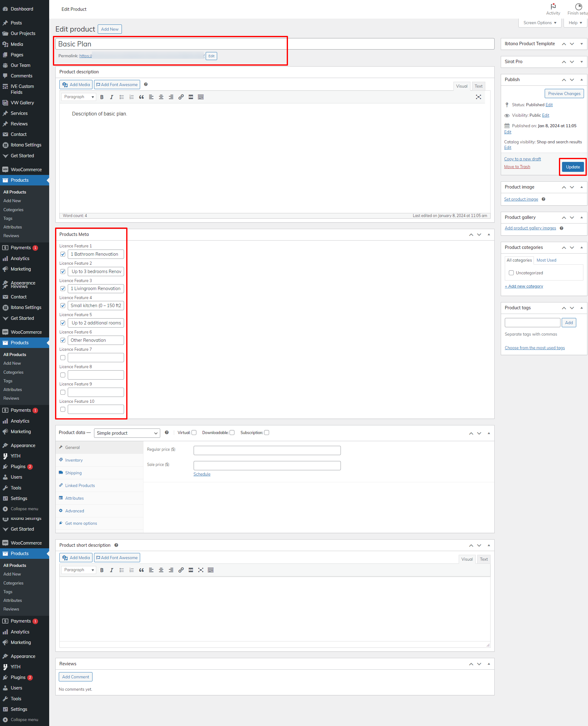Screen dimensions: 588x726
Task: Click the Blockquote icon in description editor
Action: pos(141,97)
